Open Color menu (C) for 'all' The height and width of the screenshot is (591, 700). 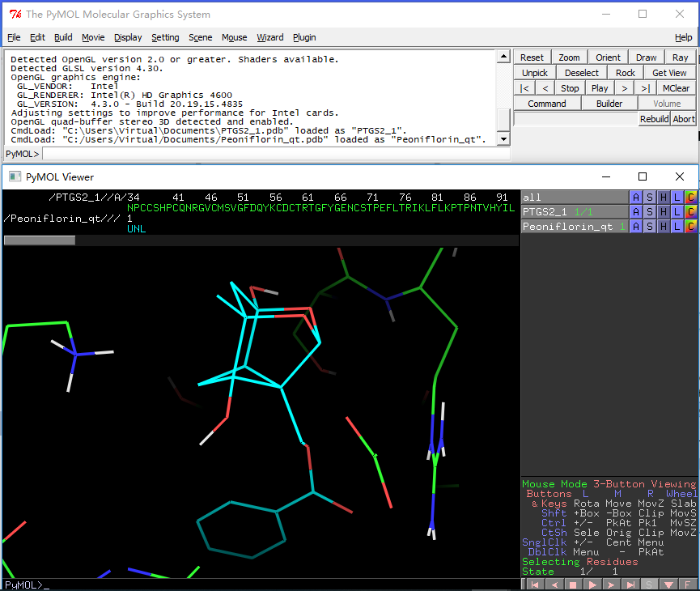[x=690, y=197]
